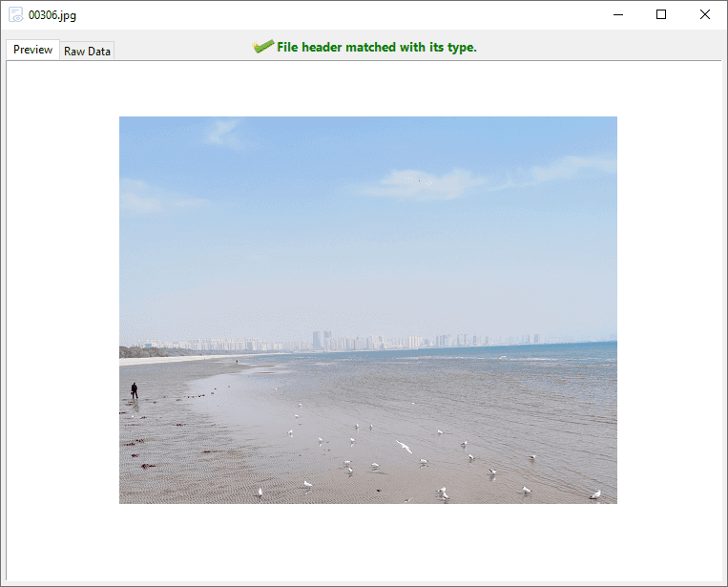Click the 'File header matched' status message
This screenshot has width=728, height=587.
pyautogui.click(x=376, y=48)
